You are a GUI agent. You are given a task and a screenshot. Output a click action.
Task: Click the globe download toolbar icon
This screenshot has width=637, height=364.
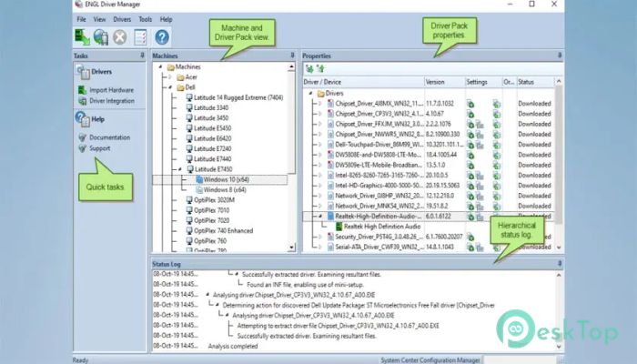coord(101,37)
